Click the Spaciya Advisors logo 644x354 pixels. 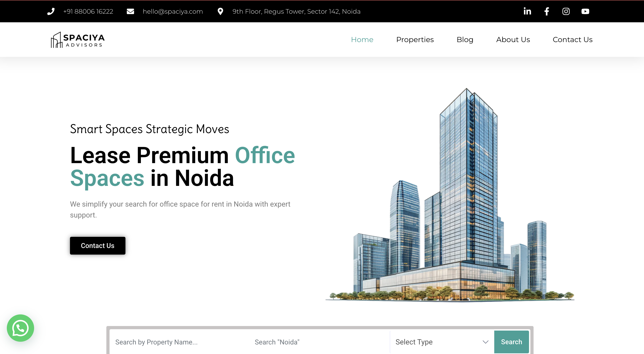[x=78, y=40]
